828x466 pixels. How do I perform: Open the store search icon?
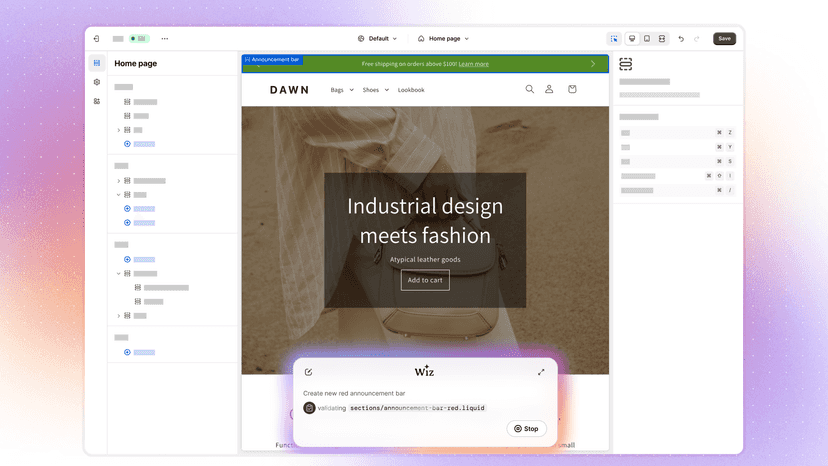(x=530, y=89)
